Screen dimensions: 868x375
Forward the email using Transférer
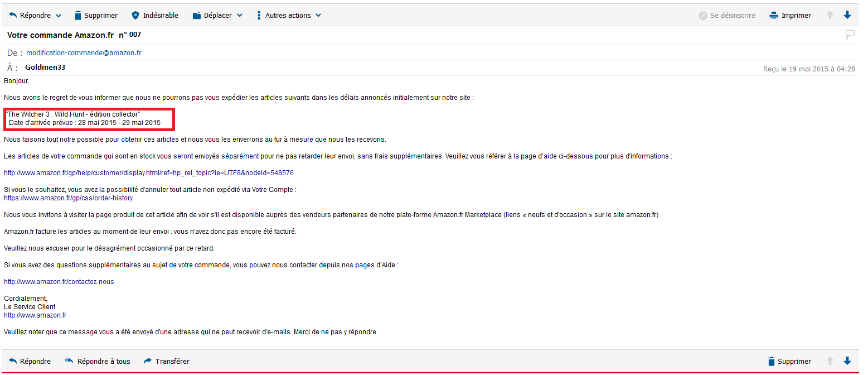(167, 362)
